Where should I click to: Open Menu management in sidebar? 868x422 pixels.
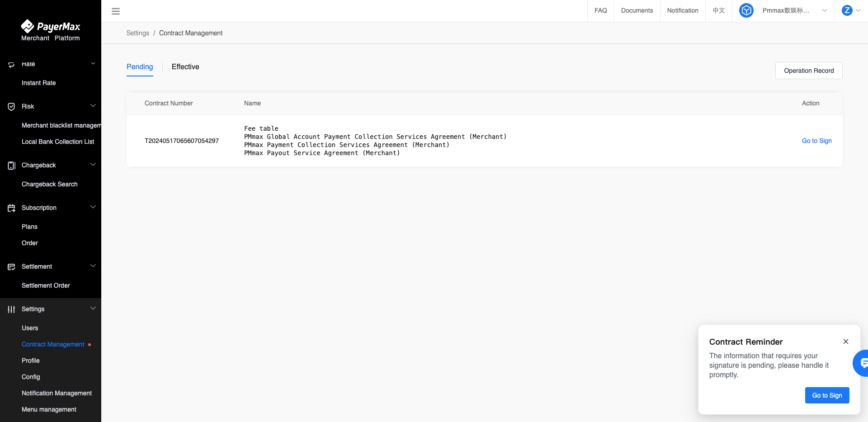tap(49, 410)
